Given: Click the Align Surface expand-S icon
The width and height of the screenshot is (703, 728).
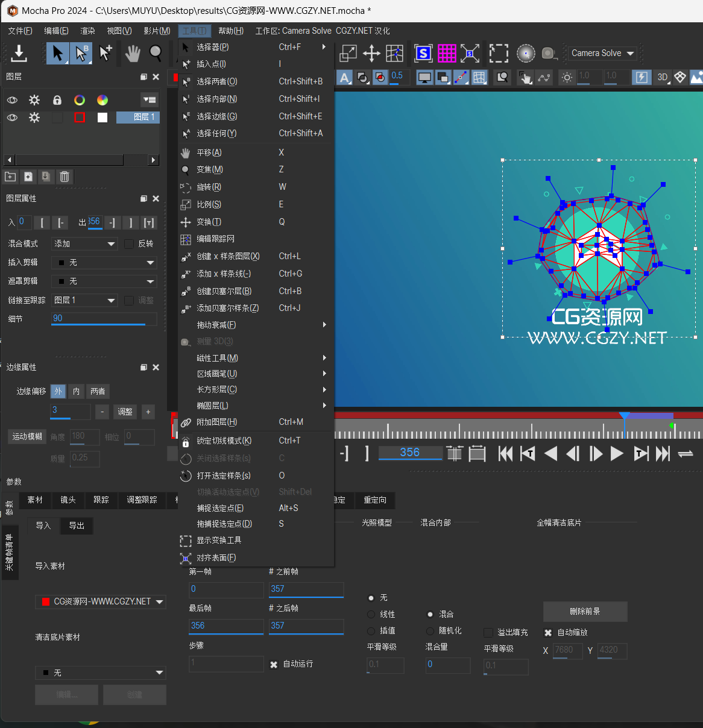Looking at the screenshot, I should point(470,54).
